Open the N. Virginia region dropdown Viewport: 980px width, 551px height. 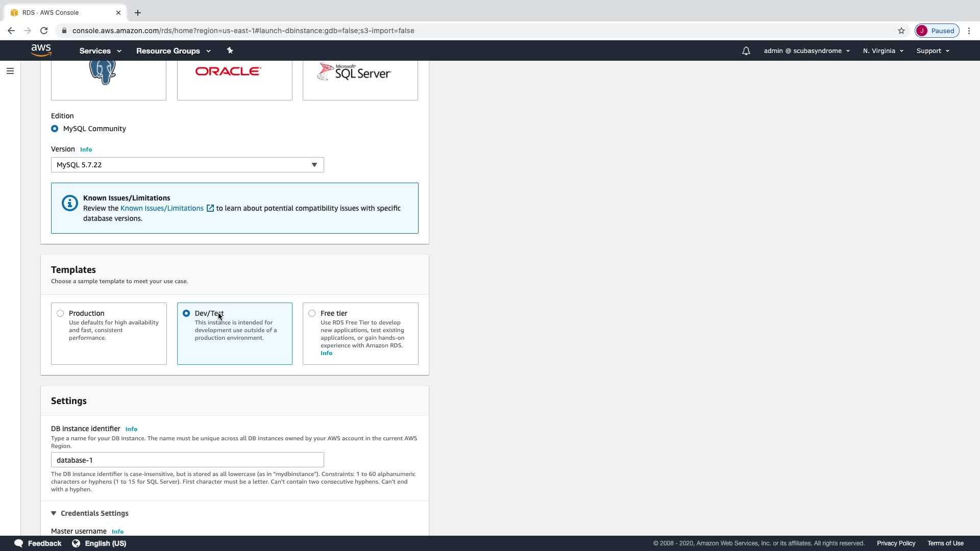(x=883, y=51)
